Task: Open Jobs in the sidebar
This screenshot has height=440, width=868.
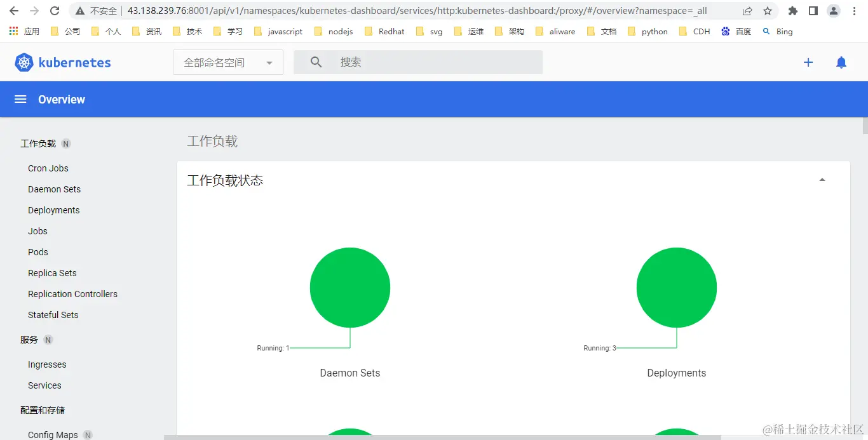Action: point(37,231)
